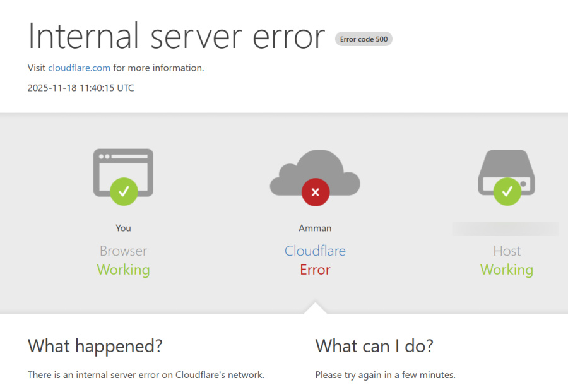Viewport: 568px width, 392px height.
Task: Click the green checkmark on the browser icon
Action: pyautogui.click(x=124, y=191)
